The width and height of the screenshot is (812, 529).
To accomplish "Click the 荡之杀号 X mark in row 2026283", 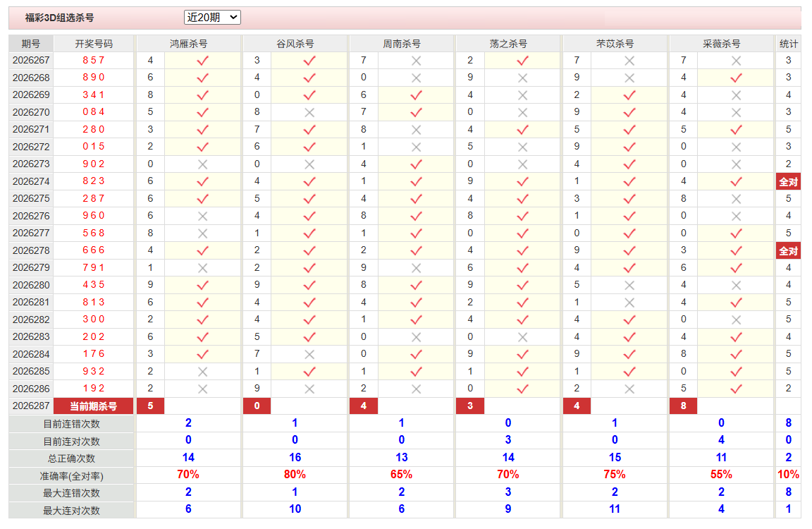I will point(522,337).
